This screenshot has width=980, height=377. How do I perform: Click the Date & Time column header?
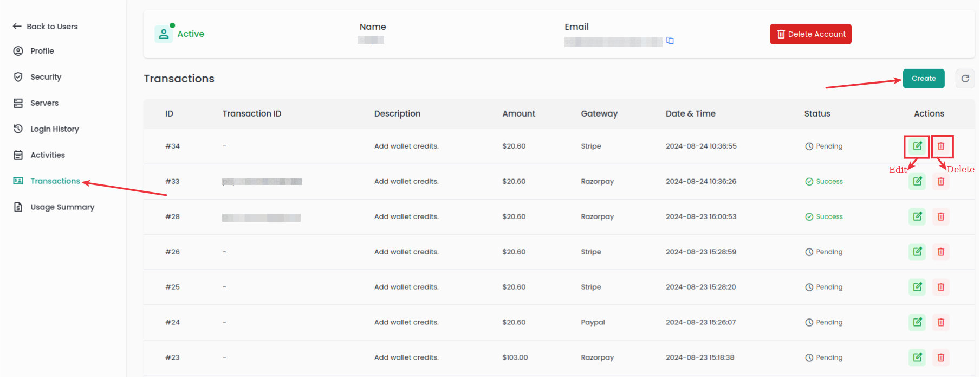(x=690, y=113)
